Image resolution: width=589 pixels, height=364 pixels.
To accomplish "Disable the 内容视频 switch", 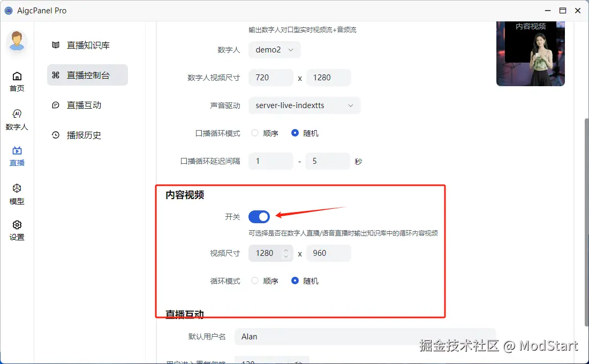I will tap(259, 217).
